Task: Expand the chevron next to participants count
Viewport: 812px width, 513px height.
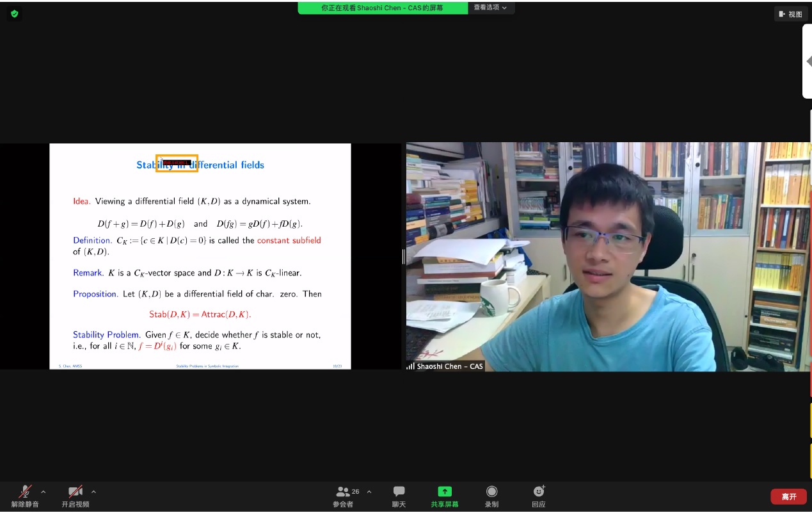Action: [369, 492]
